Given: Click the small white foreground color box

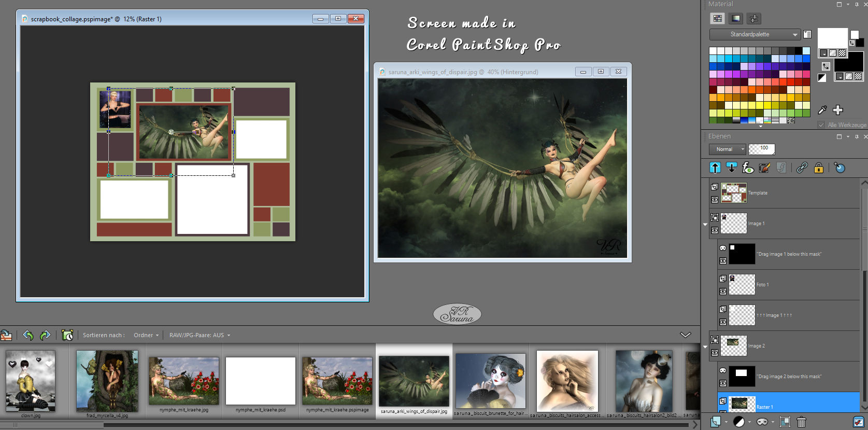Looking at the screenshot, I should [855, 35].
